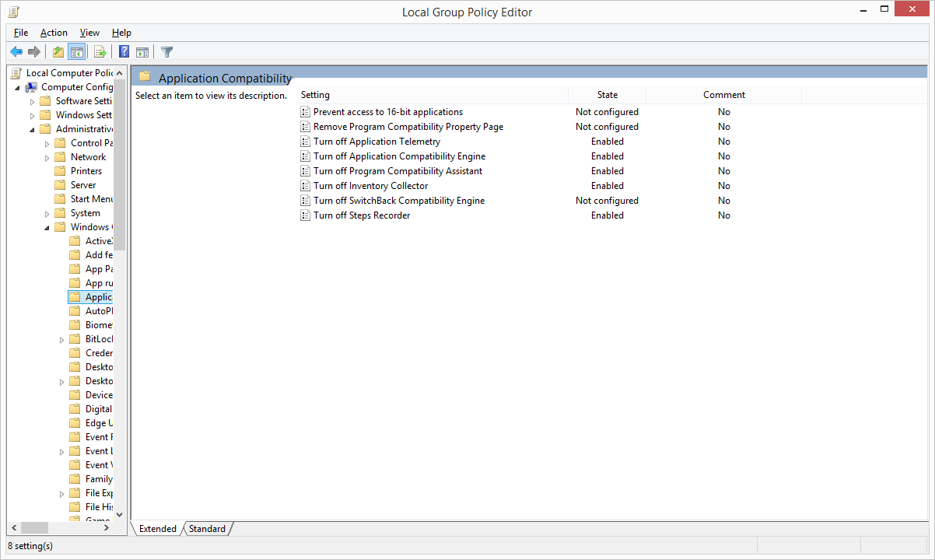The image size is (935, 560).
Task: Open the Help menu
Action: coord(121,33)
